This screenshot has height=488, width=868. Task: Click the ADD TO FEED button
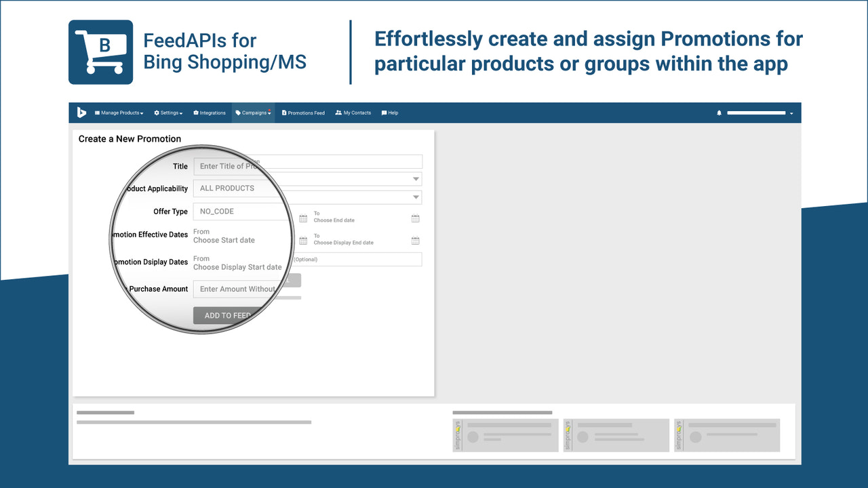(229, 315)
